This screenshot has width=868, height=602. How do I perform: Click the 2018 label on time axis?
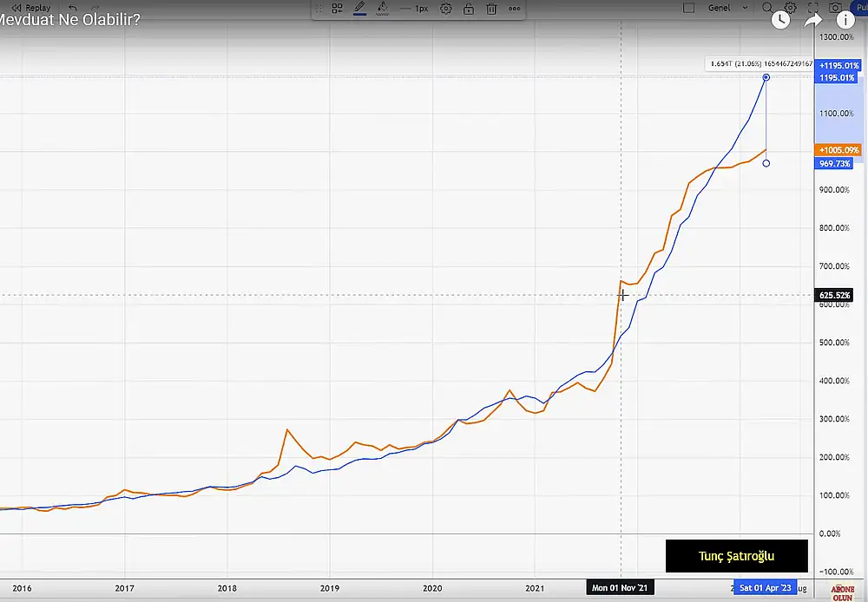click(x=227, y=588)
